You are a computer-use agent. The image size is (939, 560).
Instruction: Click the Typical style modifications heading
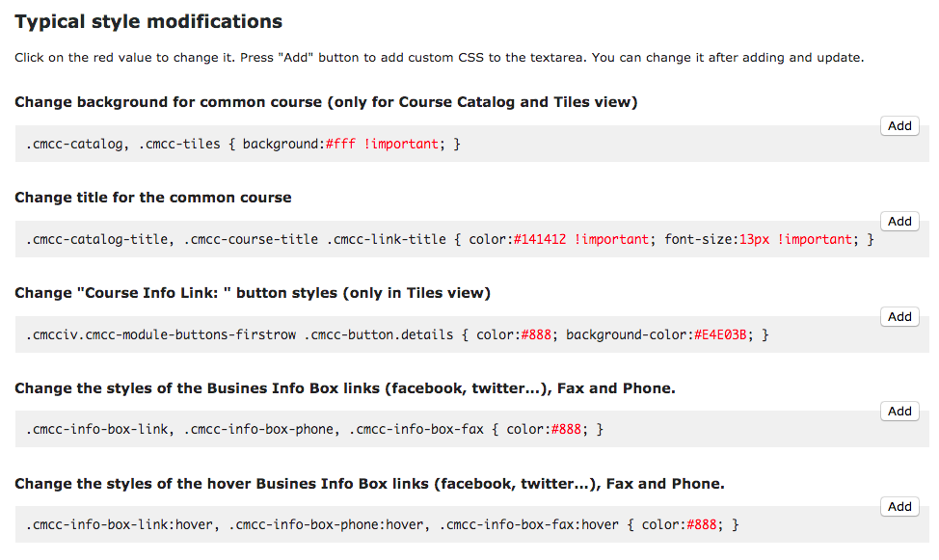click(x=148, y=21)
